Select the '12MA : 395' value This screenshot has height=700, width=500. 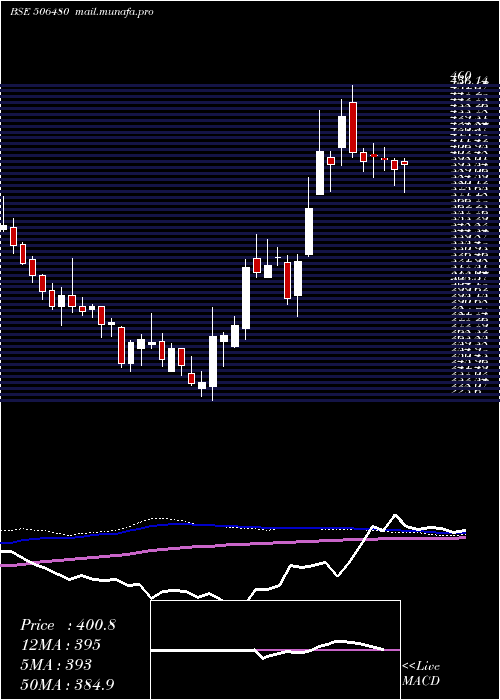click(61, 645)
